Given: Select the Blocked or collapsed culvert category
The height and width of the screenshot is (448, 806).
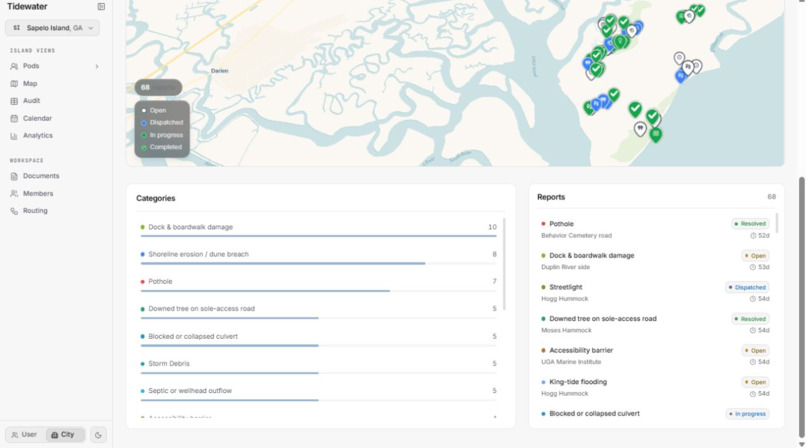Looking at the screenshot, I should click(319, 340).
